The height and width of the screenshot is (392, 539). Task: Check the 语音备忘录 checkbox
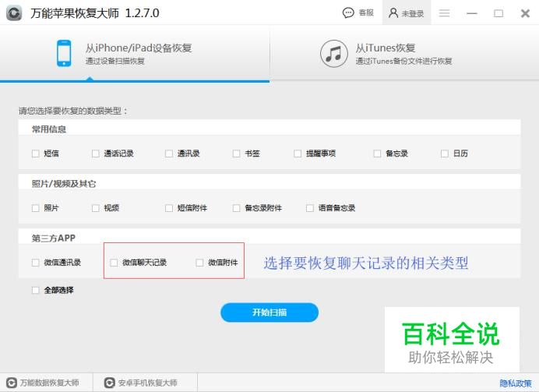pos(310,208)
